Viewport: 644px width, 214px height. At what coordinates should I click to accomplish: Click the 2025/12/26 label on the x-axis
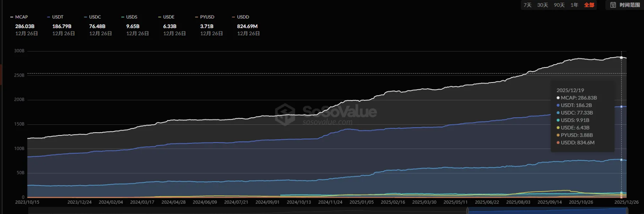point(626,202)
